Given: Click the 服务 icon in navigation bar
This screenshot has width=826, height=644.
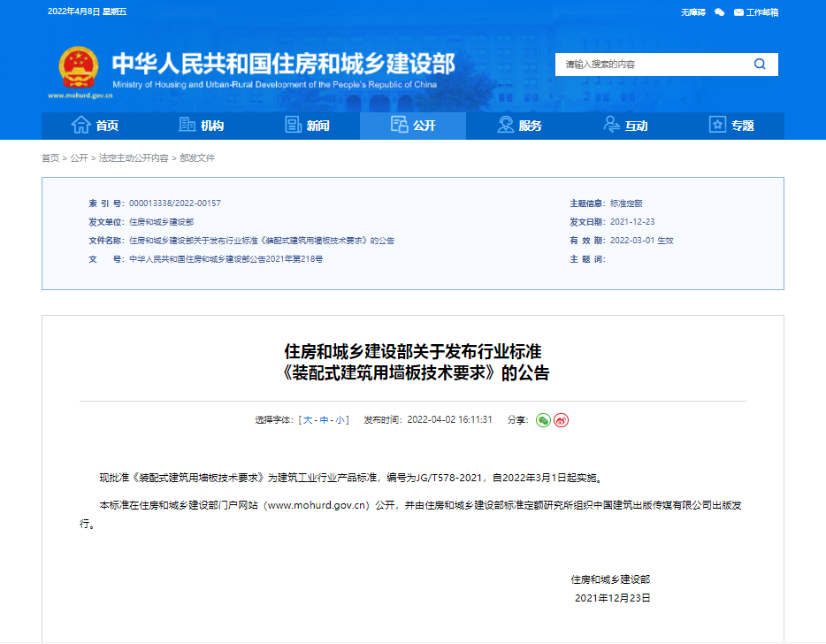Looking at the screenshot, I should pos(506,126).
